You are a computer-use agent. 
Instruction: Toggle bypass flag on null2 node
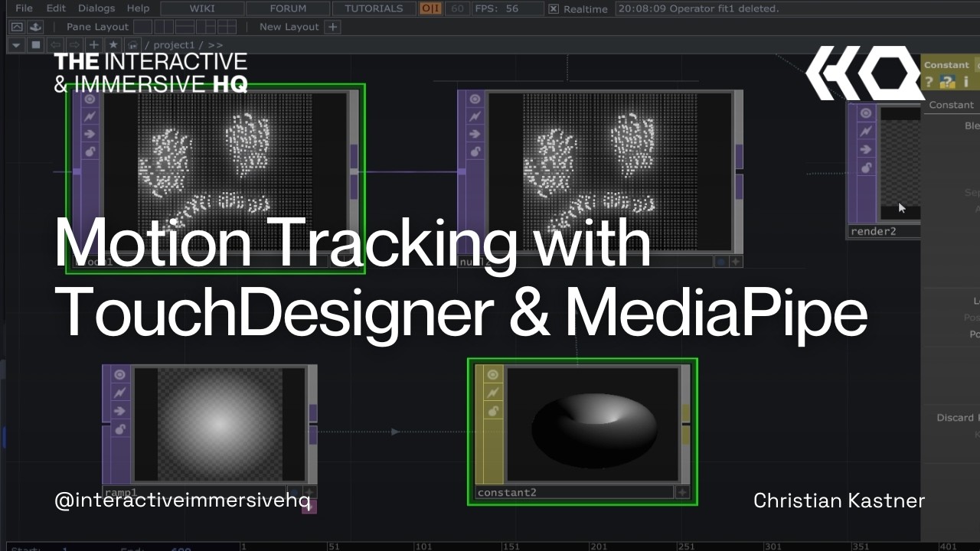pyautogui.click(x=475, y=116)
